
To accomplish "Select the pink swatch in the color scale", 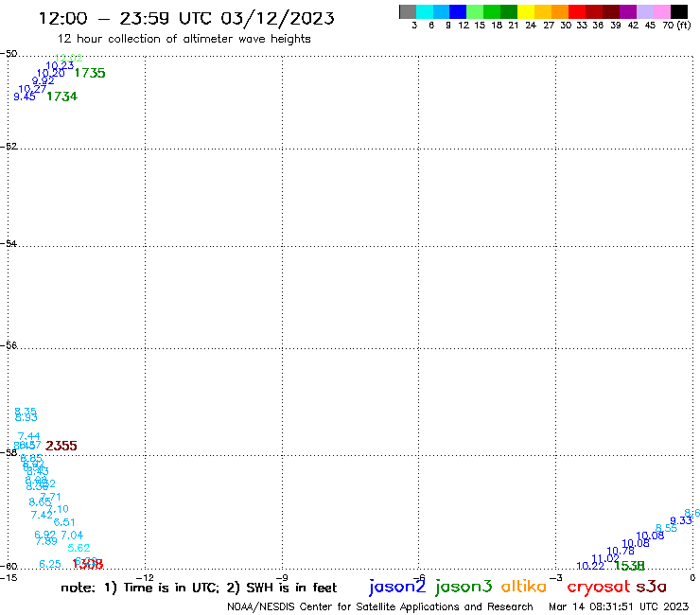I will 661,11.
